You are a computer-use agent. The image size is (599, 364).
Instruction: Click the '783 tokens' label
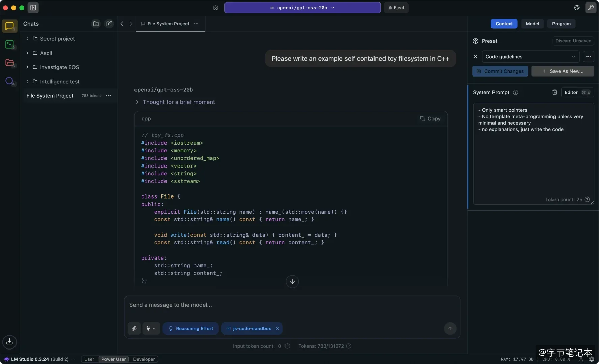click(91, 96)
